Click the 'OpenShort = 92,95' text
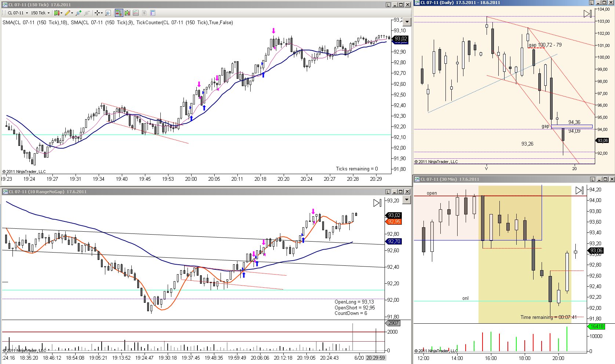Viewport: 615px width, 364px height. coord(354,308)
